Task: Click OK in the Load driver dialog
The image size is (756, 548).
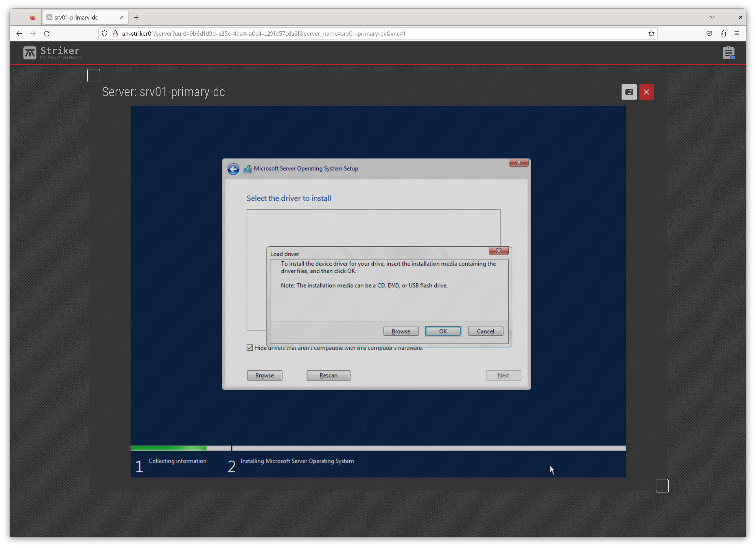Action: point(443,331)
